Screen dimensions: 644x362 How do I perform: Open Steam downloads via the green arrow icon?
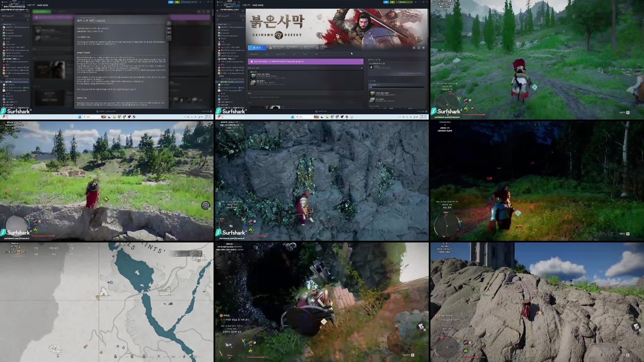pos(392,2)
